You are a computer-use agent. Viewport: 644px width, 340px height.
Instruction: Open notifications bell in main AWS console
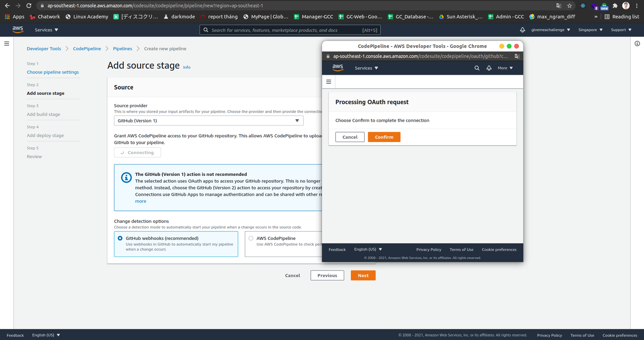click(x=522, y=30)
